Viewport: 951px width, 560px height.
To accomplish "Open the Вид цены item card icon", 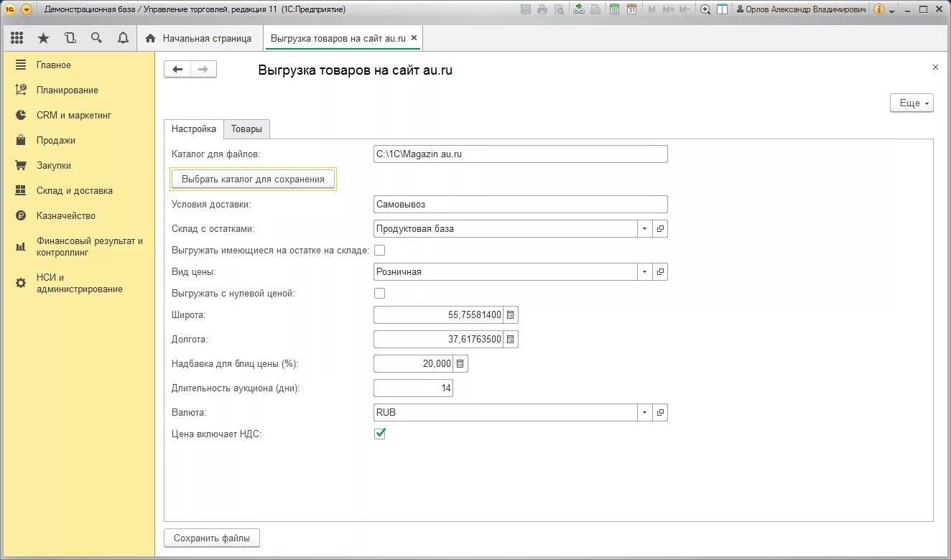I will pyautogui.click(x=660, y=272).
